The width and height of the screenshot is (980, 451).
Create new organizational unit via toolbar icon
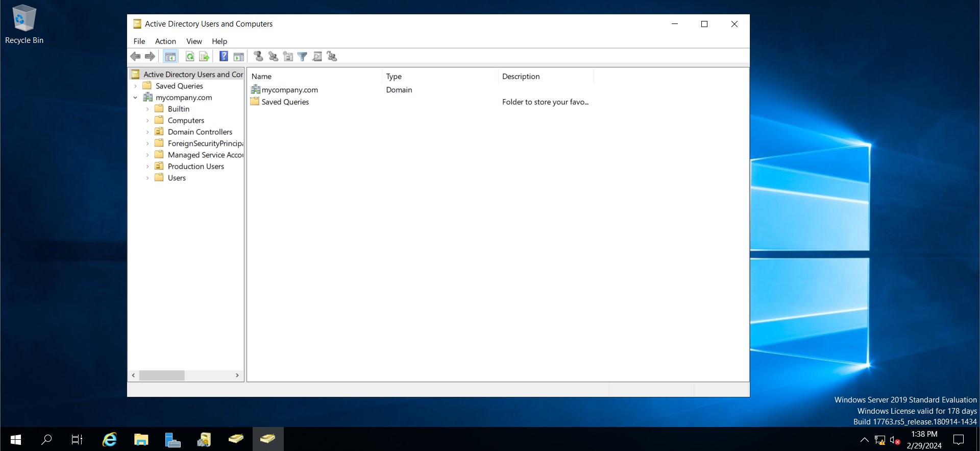tap(288, 57)
